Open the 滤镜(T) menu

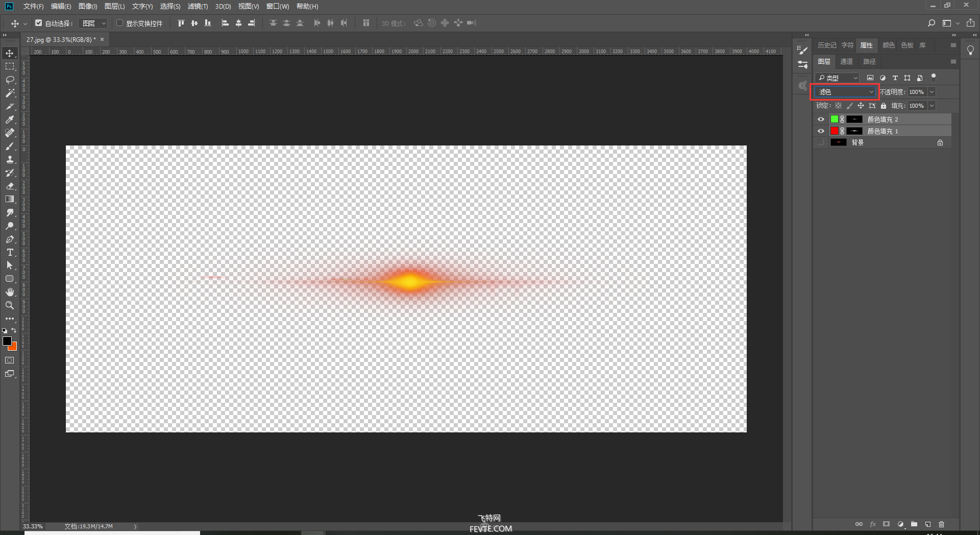(198, 6)
